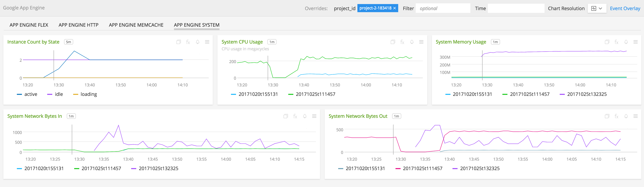Open System Network Bytes In chart title
Screen dimensions: 644x187
(35, 116)
